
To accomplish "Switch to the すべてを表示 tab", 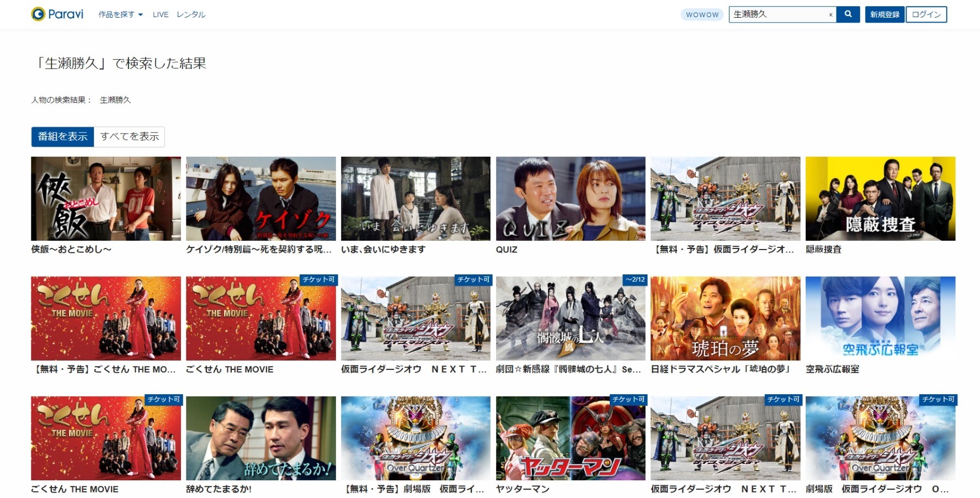I will [x=129, y=136].
